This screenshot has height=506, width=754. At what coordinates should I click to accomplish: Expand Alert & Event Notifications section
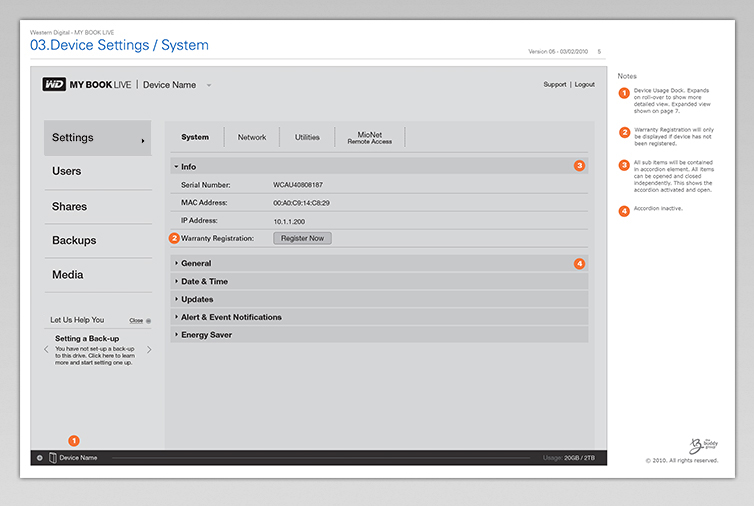379,317
